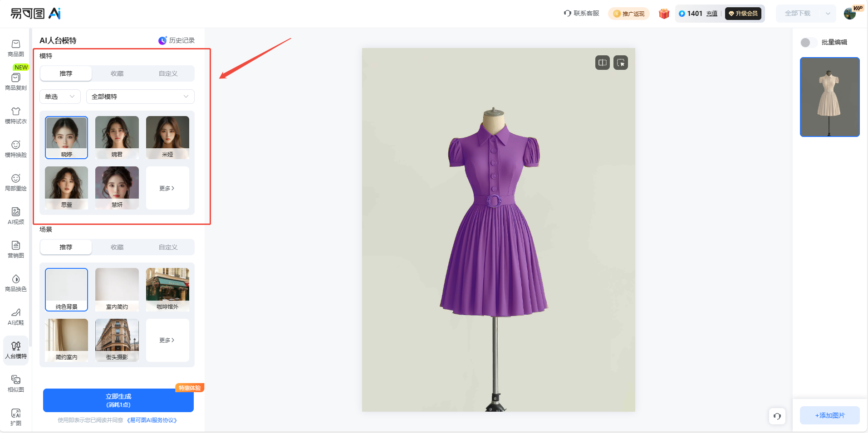Open the 局部重绘 sidebar tool
Viewport: 868px width, 433px height.
(x=16, y=182)
